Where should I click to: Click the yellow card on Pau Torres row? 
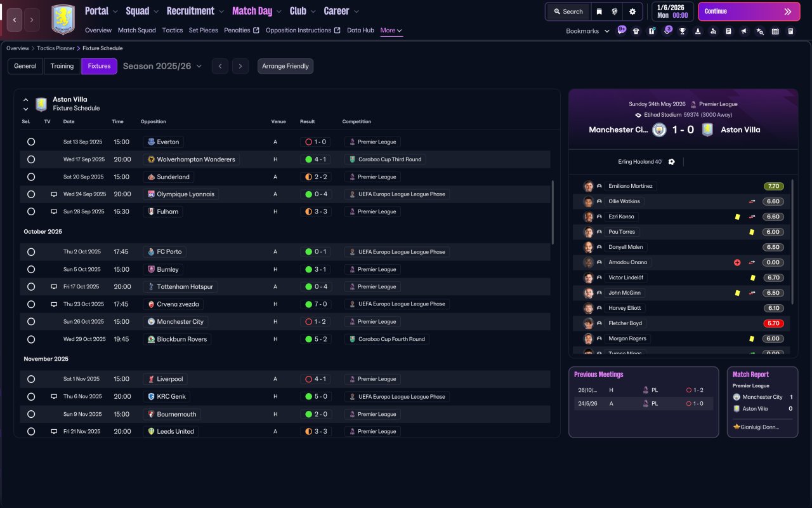tap(752, 232)
